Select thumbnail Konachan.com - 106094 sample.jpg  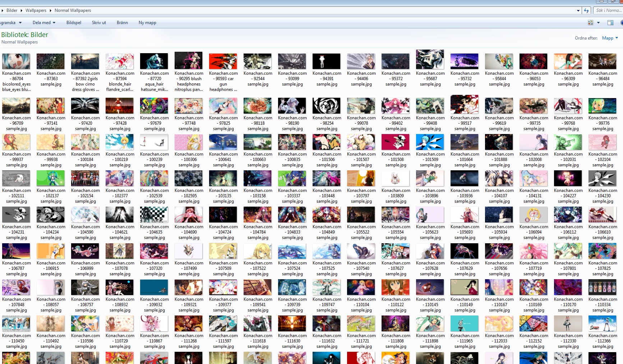pyautogui.click(x=534, y=215)
